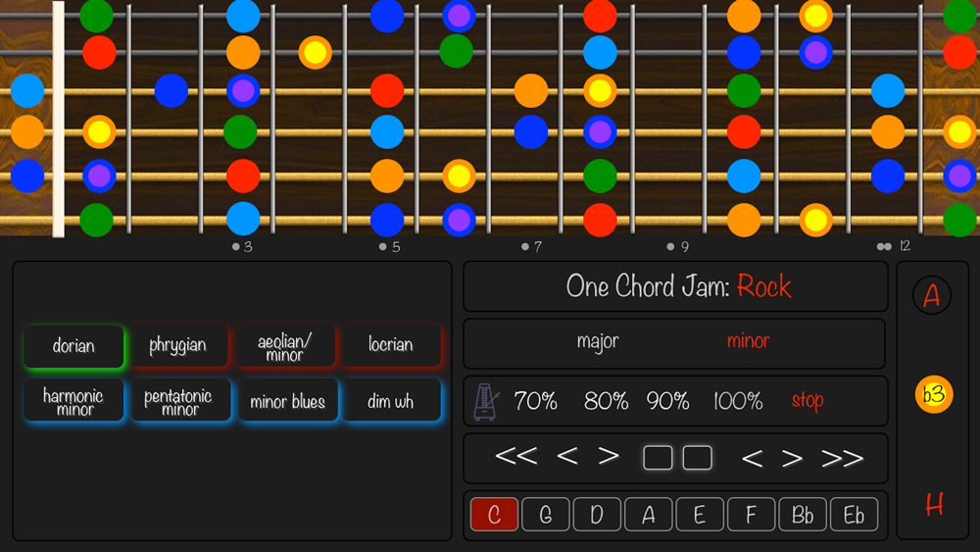Click the metronome icon

(486, 401)
